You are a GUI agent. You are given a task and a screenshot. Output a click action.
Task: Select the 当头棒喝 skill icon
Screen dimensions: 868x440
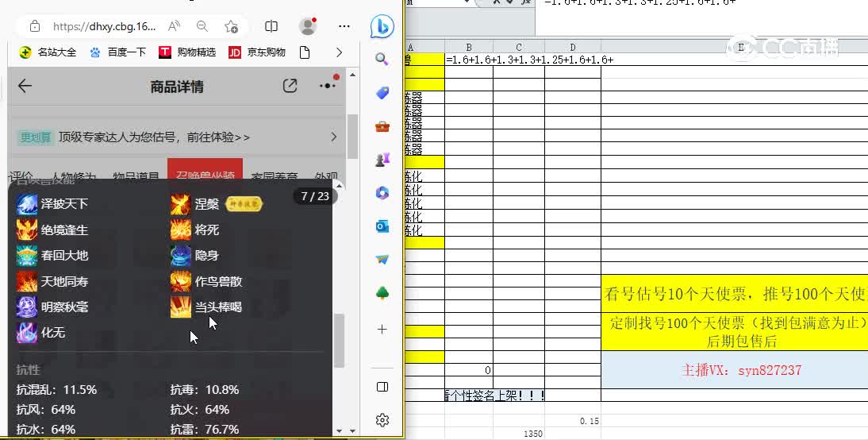[180, 307]
